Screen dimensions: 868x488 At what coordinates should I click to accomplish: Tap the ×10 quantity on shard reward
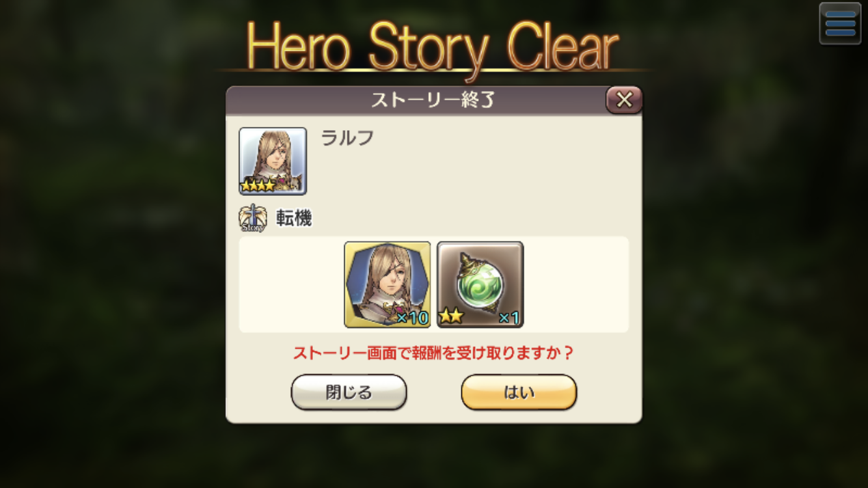pyautogui.click(x=411, y=318)
